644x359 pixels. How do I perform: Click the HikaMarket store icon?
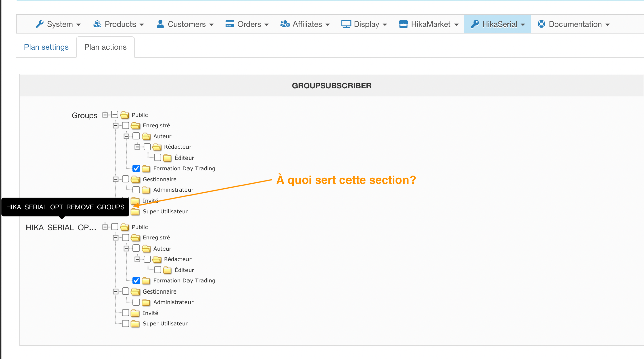(403, 24)
